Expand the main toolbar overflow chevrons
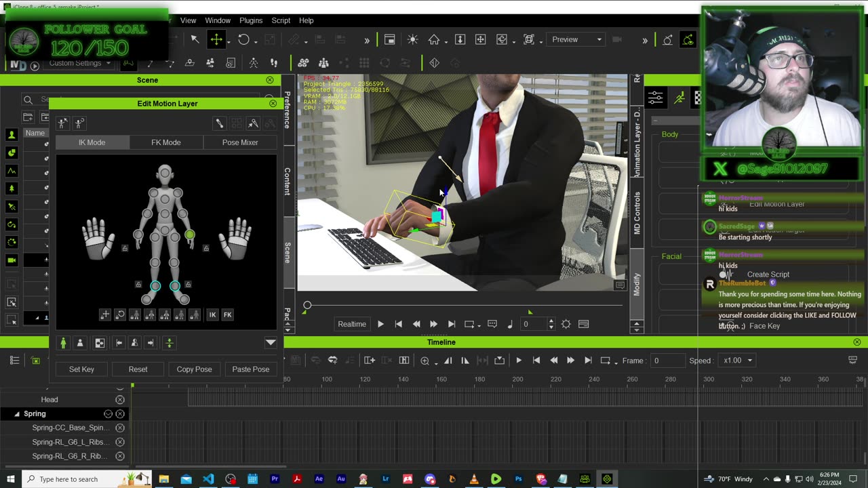The height and width of the screenshot is (488, 868). (x=367, y=40)
